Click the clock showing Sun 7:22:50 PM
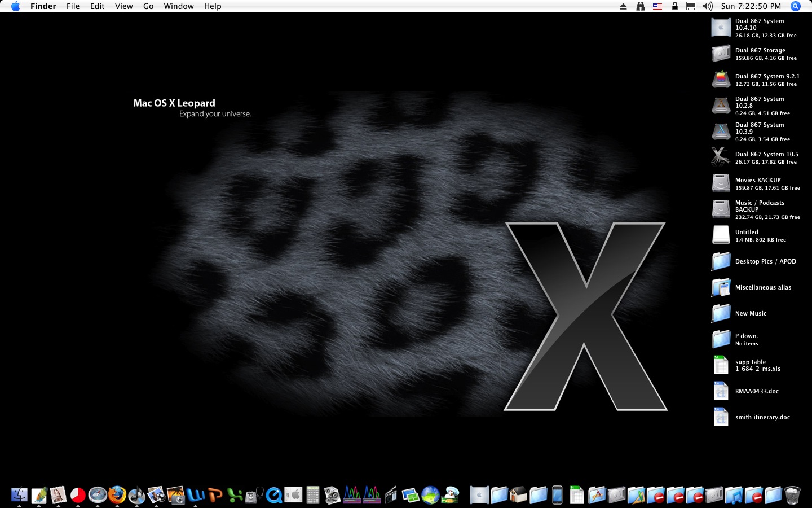The image size is (812, 508). click(751, 6)
